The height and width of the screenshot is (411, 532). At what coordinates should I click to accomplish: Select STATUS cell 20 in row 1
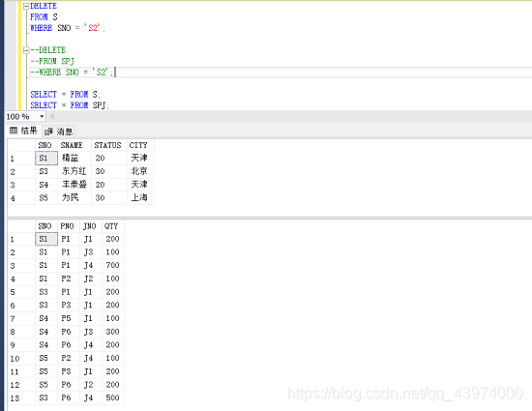[109, 158]
